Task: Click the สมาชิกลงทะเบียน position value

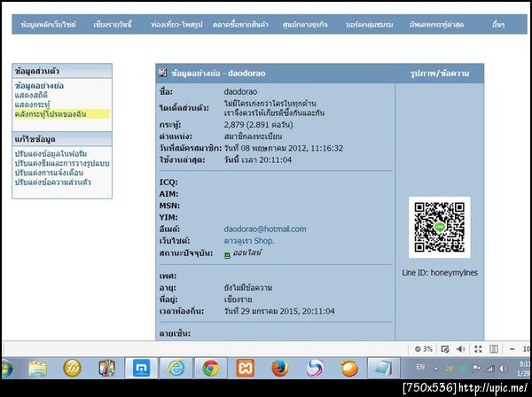Action: (253, 136)
